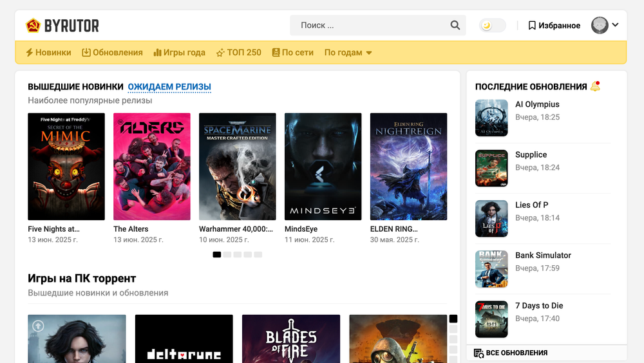
Task: Click the Lies Of P update title
Action: coord(532,205)
